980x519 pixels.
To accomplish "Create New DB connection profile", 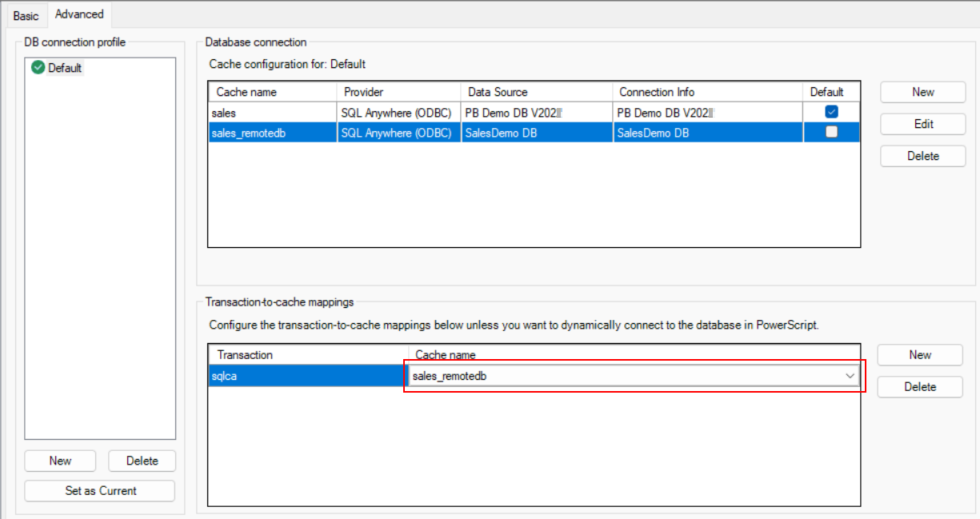I will point(60,461).
